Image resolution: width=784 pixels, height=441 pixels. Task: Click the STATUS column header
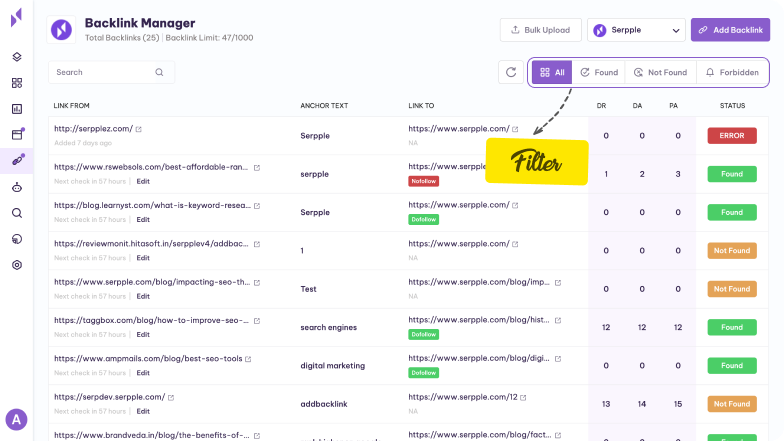(x=732, y=106)
